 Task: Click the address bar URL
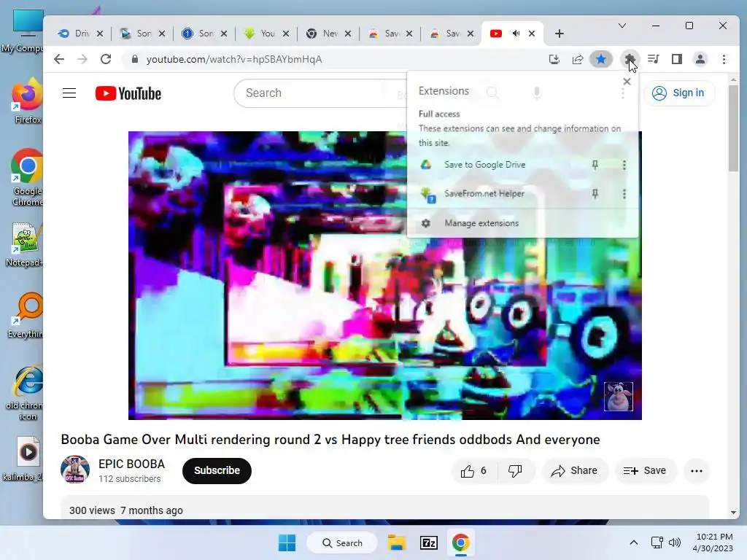pyautogui.click(x=234, y=59)
